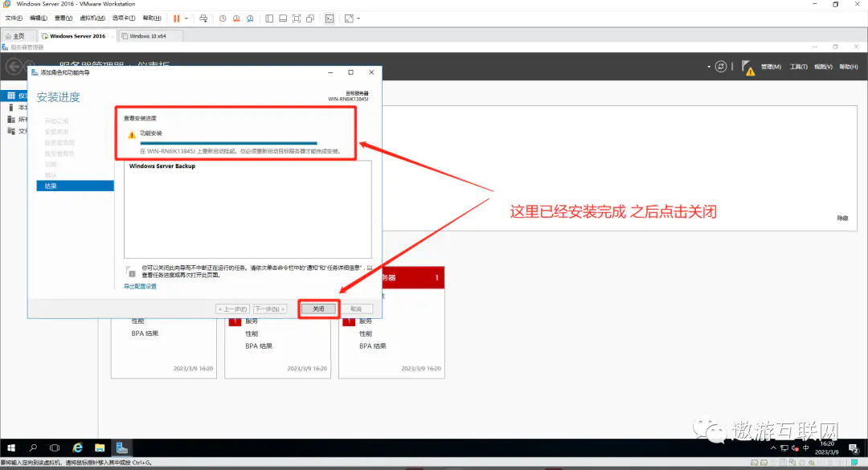Image resolution: width=868 pixels, height=470 pixels.
Task: Switch to the Windows 10 x64 tab
Action: pyautogui.click(x=150, y=36)
